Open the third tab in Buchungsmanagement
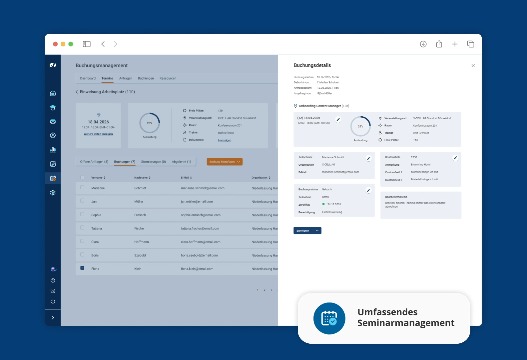The image size is (527, 360). point(125,78)
